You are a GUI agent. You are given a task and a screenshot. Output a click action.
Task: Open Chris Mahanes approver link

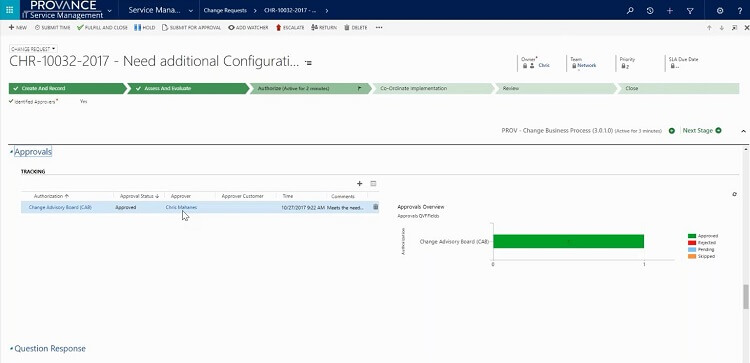coord(181,208)
